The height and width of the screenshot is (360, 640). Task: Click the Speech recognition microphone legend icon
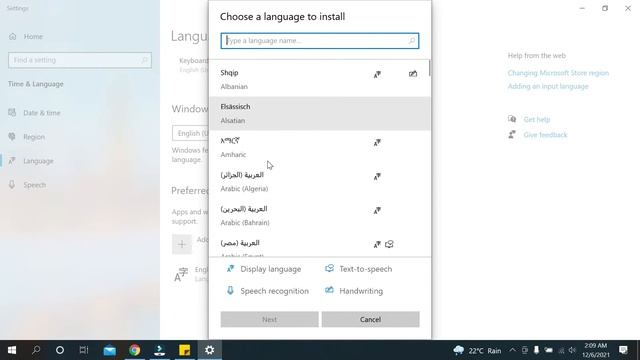pos(230,290)
